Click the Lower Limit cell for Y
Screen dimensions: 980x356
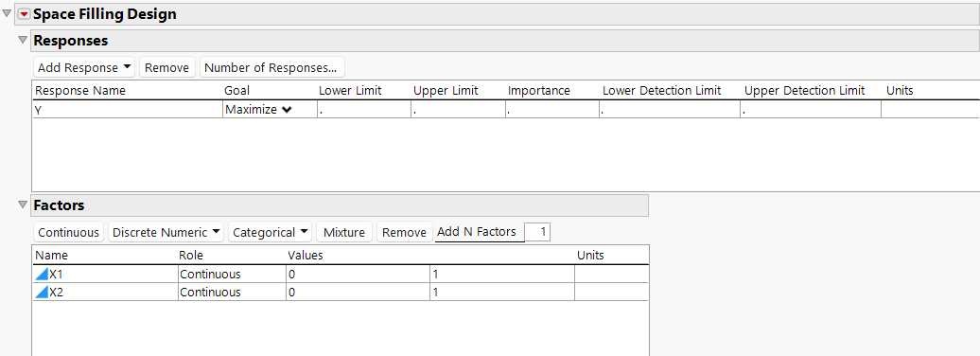364,110
